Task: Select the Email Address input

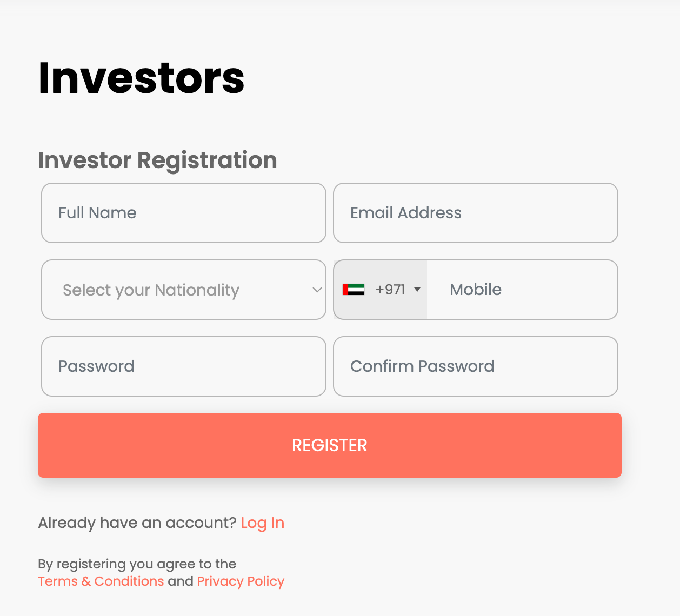Action: pos(475,213)
